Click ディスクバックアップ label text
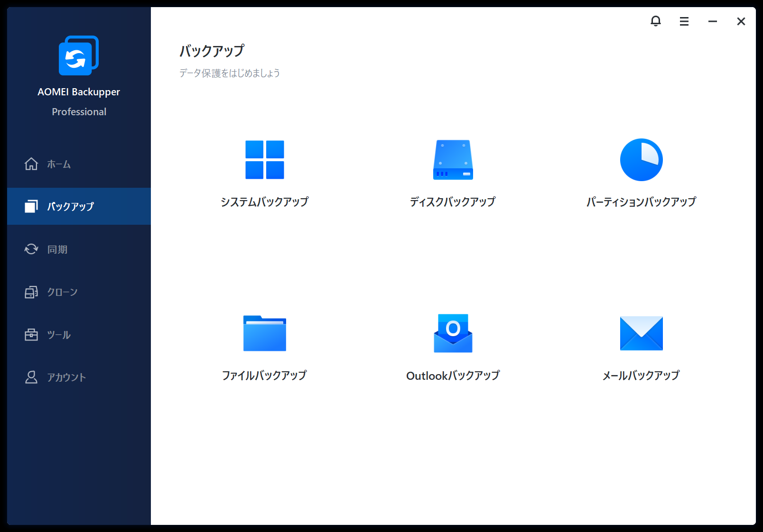The image size is (763, 532). point(453,202)
